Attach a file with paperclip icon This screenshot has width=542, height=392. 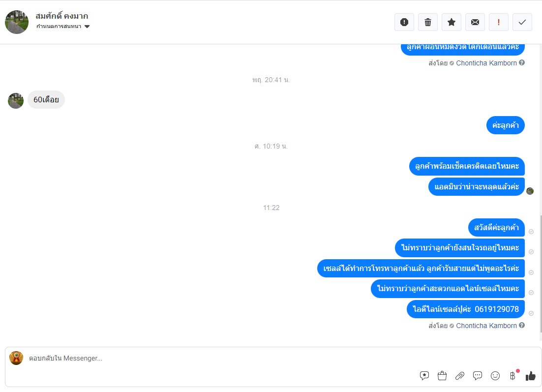pos(460,375)
